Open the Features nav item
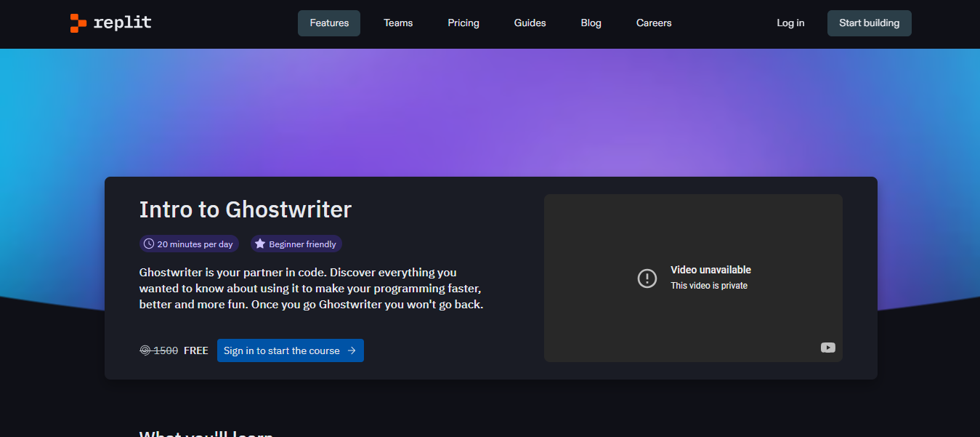The width and height of the screenshot is (980, 437). coord(329,23)
